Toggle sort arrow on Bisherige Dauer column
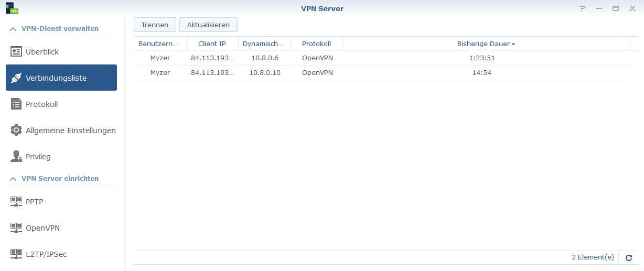Screen dimensions: 644x271 (x=513, y=45)
